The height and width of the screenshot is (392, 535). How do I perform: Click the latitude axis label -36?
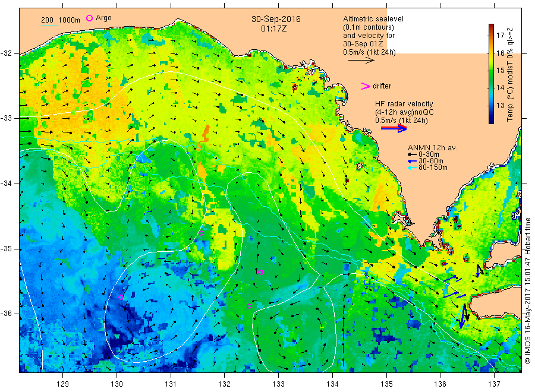pyautogui.click(x=6, y=314)
